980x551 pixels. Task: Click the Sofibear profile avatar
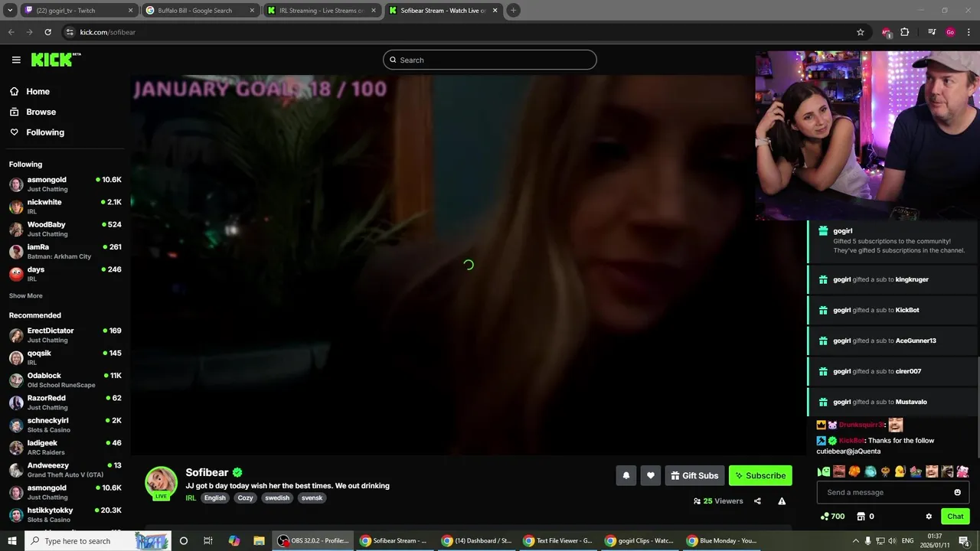click(162, 482)
